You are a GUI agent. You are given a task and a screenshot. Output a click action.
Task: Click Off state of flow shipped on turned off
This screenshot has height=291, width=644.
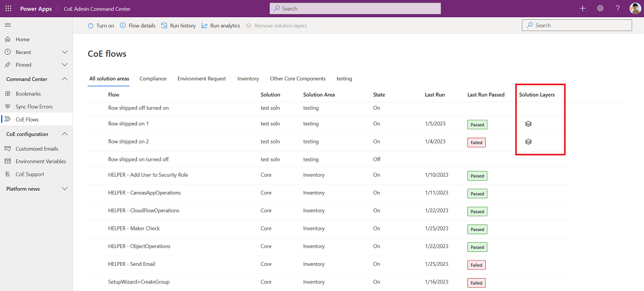[377, 159]
